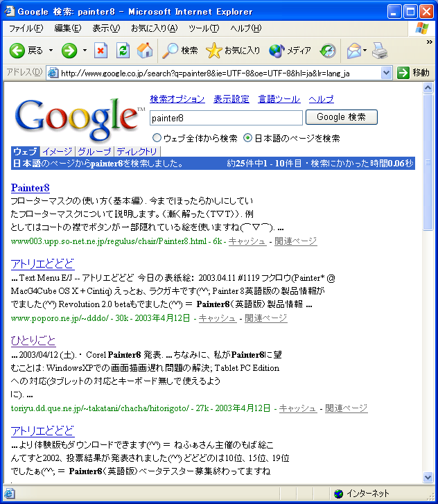Open 関連ページ for the hitorigoto result
This screenshot has height=504, width=438.
tap(346, 408)
